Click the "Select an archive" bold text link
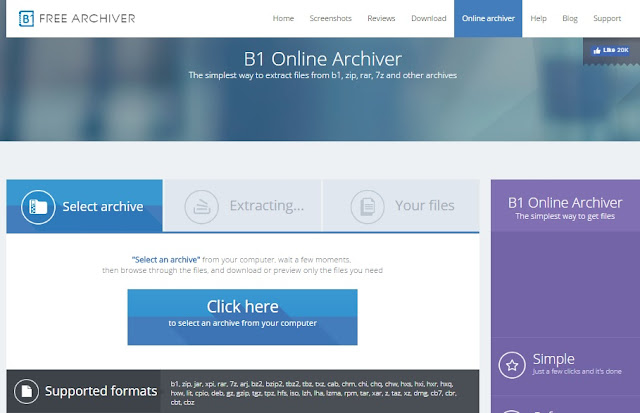 tap(166, 260)
